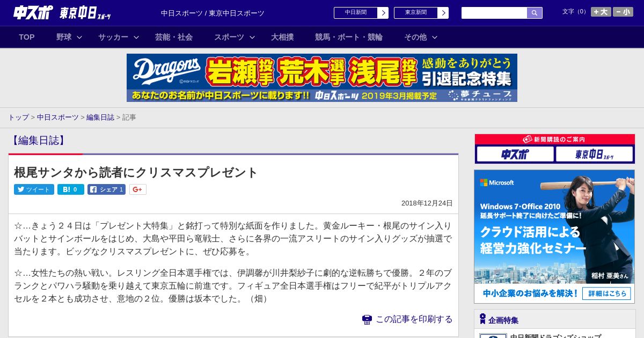Click the Google+ share button
Image resolution: width=644 pixels, height=338 pixels.
click(x=137, y=189)
